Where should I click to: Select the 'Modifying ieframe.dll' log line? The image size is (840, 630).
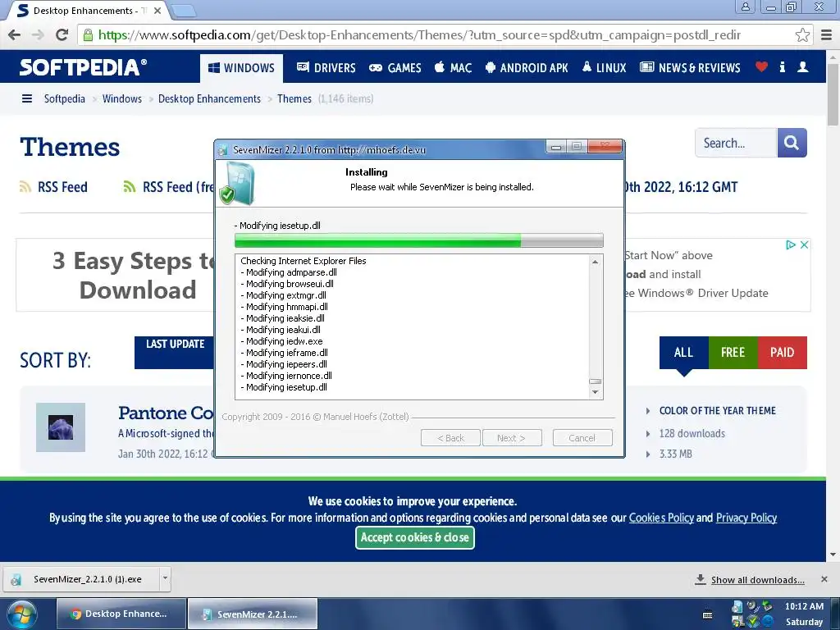click(x=286, y=353)
